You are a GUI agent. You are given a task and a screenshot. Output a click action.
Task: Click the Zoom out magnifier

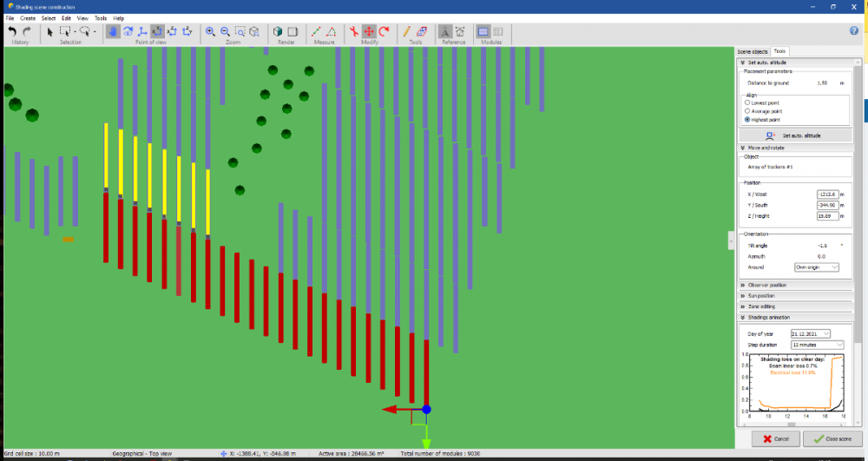point(225,31)
